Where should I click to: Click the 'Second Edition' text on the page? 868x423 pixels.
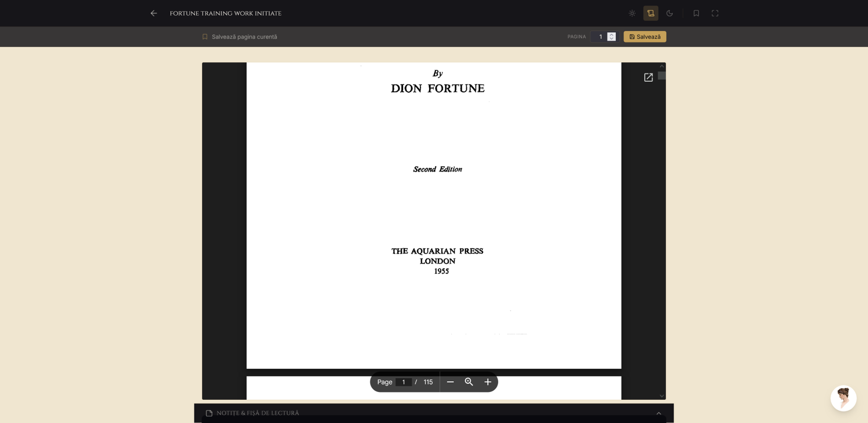click(438, 169)
